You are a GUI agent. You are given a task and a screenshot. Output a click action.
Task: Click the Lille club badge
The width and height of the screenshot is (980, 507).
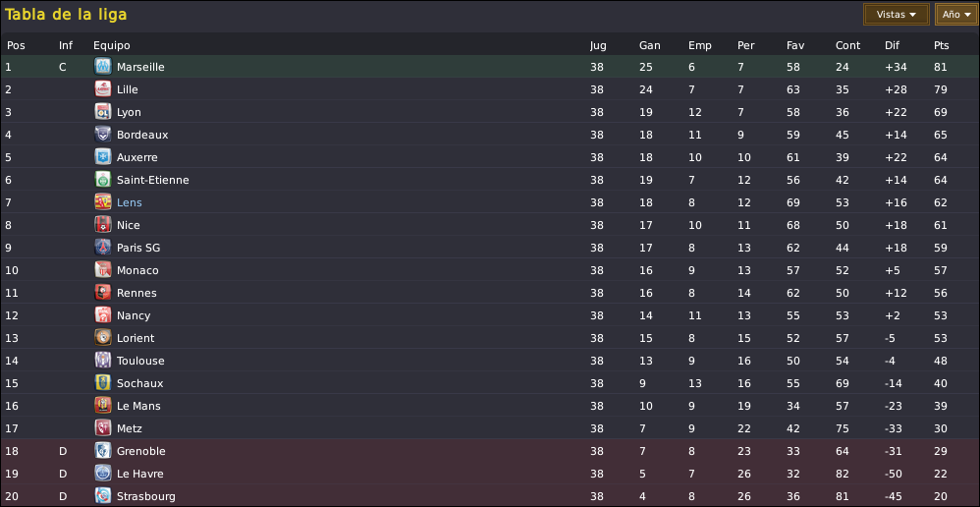(x=103, y=88)
